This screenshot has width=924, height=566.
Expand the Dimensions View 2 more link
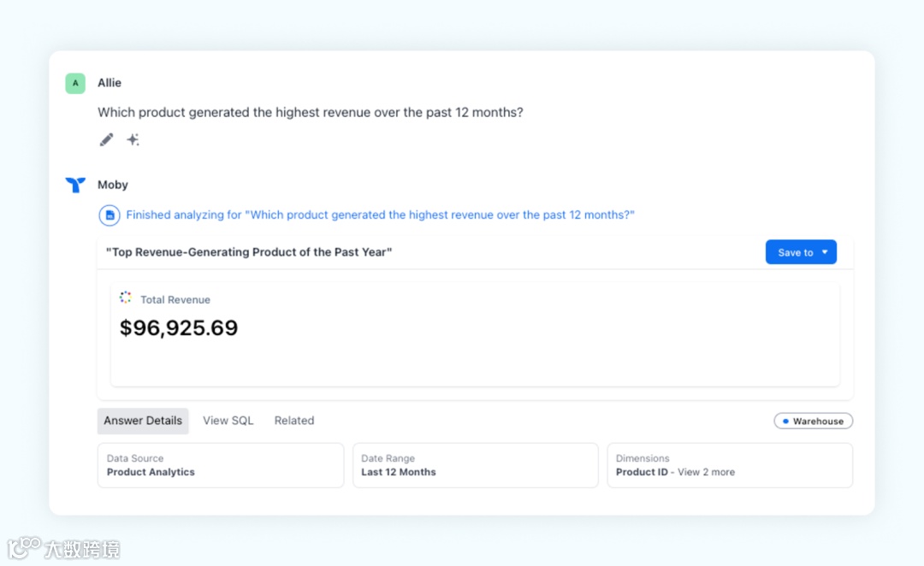tap(706, 472)
